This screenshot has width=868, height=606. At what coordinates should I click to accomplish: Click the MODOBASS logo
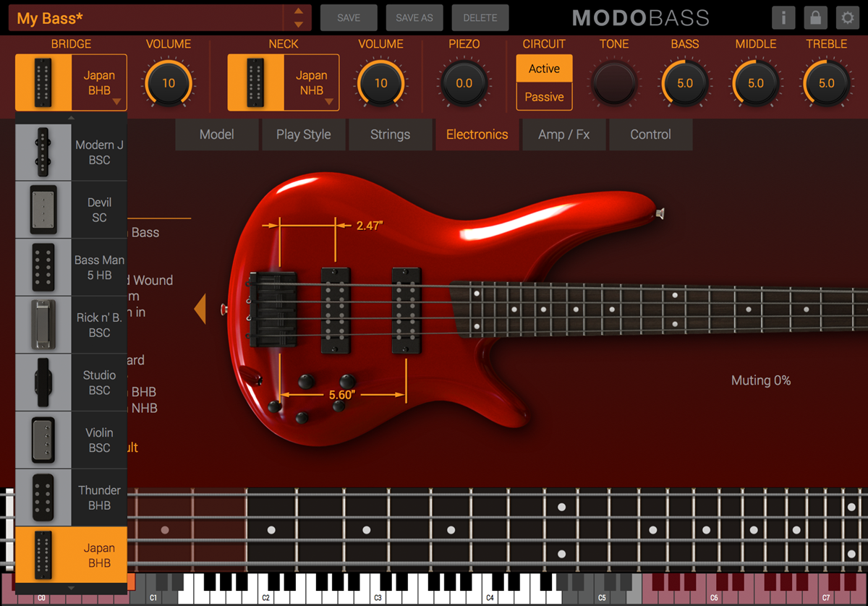[x=641, y=18]
